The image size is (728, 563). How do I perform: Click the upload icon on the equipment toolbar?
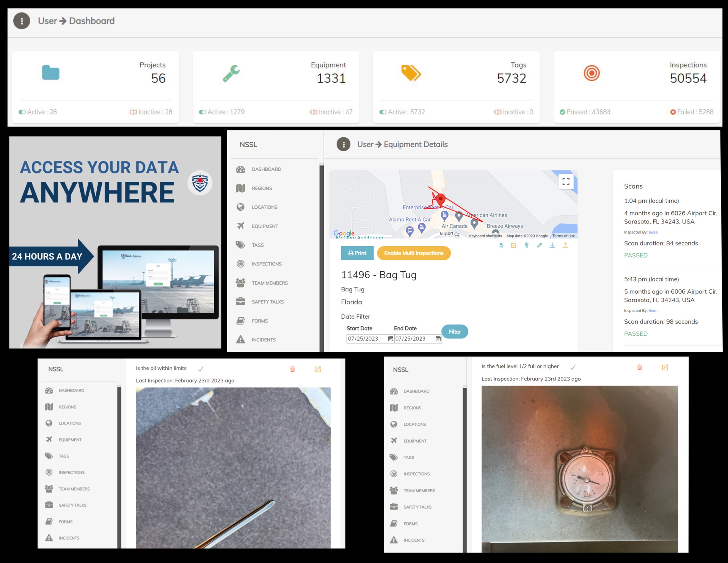coord(565,245)
